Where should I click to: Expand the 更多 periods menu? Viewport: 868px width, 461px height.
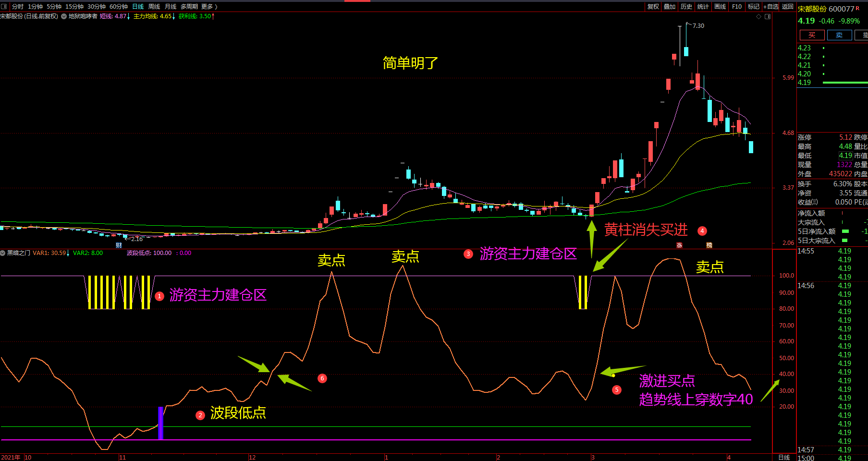point(209,6)
